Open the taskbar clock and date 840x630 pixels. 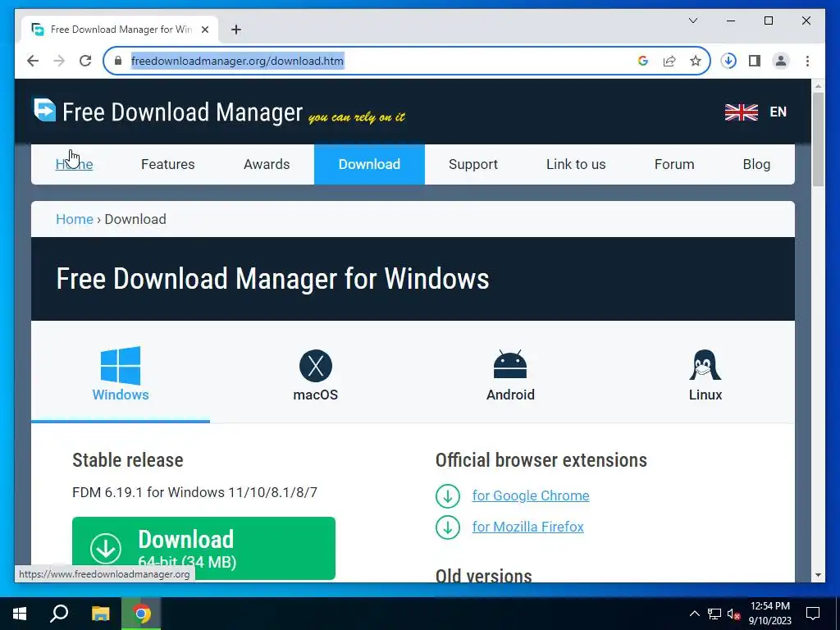769,614
